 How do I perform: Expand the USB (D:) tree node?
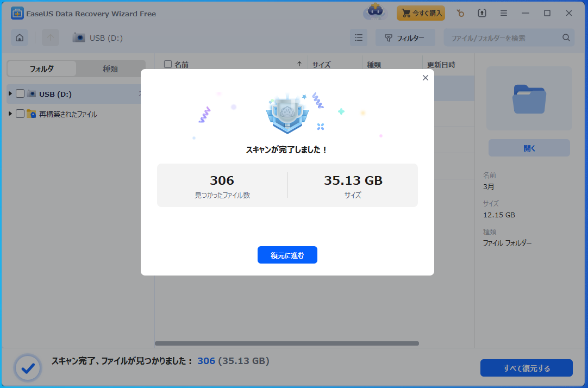click(10, 93)
